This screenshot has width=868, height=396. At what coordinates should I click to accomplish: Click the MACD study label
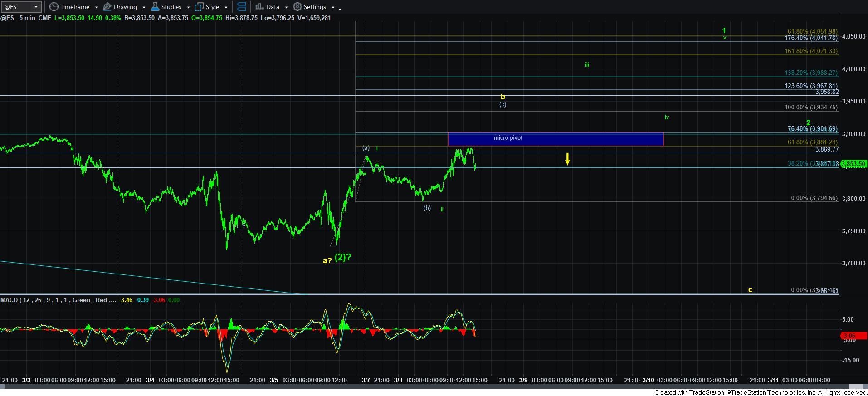[x=59, y=300]
